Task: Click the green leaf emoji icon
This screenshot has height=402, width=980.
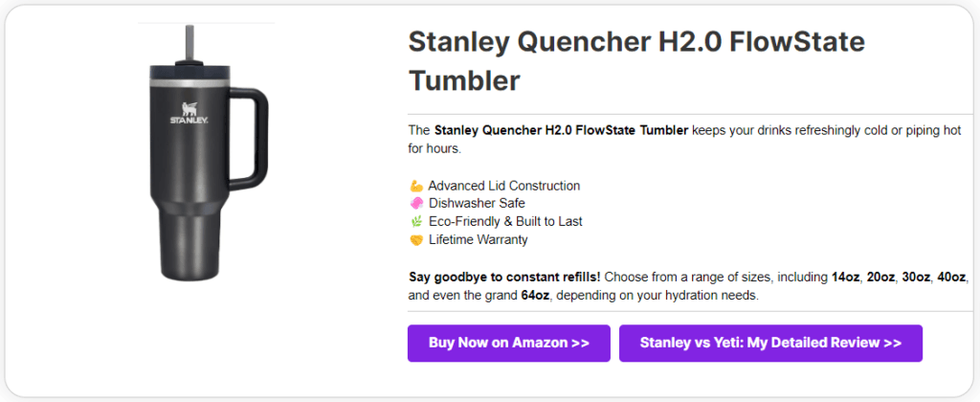Action: pyautogui.click(x=414, y=221)
